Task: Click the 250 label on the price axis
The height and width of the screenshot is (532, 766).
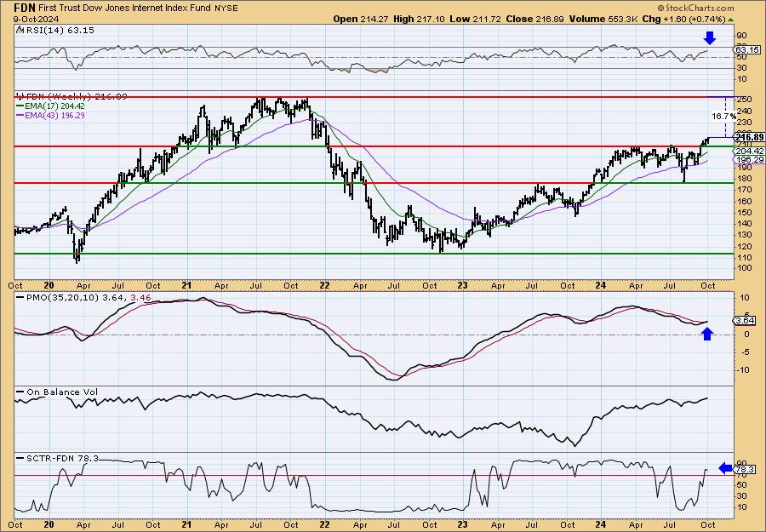Action: (x=745, y=100)
